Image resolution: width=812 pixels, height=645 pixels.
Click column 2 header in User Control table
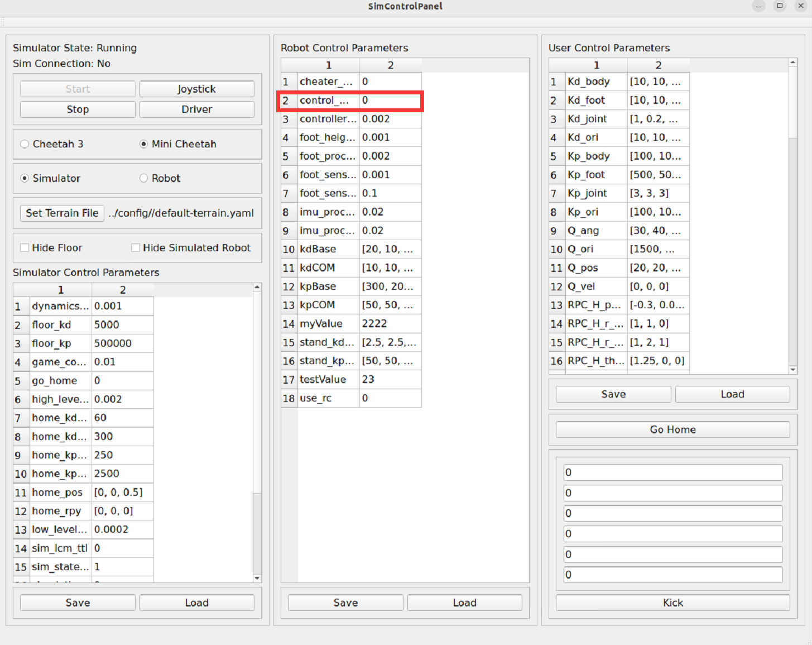pos(659,65)
